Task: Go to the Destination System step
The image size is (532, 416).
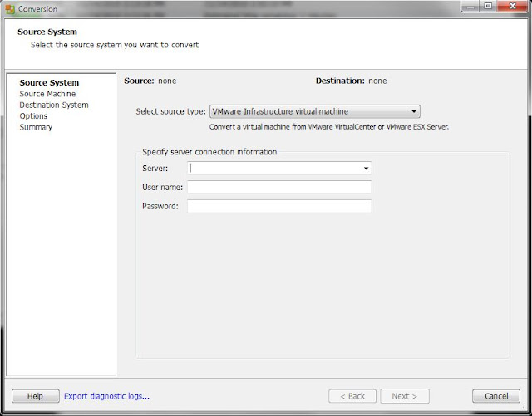Action: click(54, 105)
